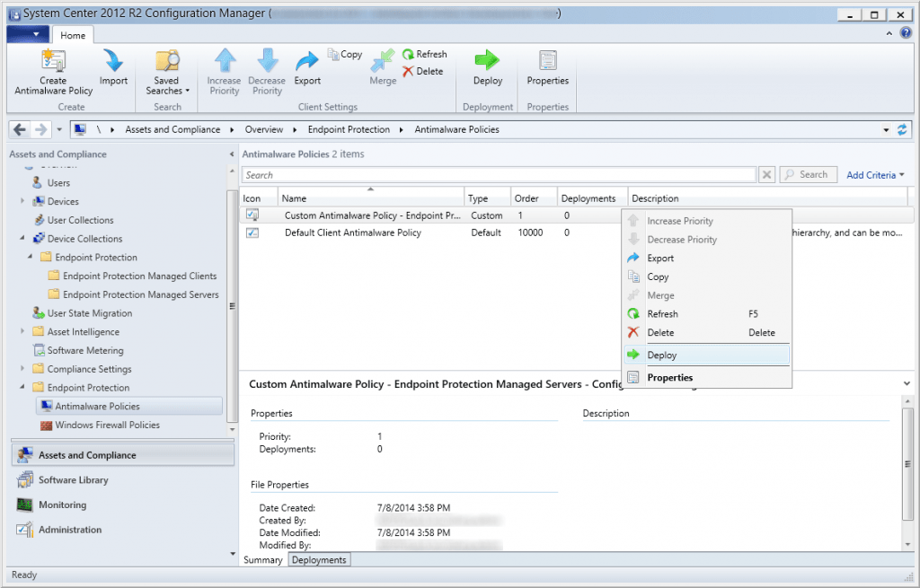Expand the Devices tree node
This screenshot has width=920, height=588.
22,201
